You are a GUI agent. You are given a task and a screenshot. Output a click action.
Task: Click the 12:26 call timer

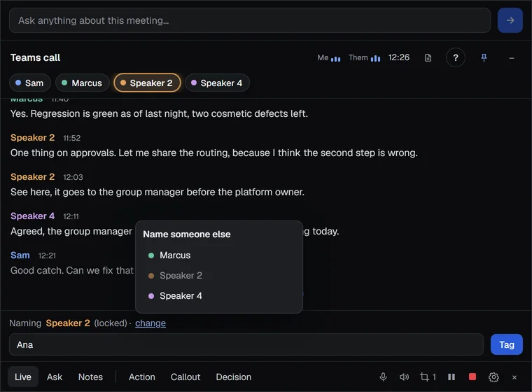coord(399,57)
